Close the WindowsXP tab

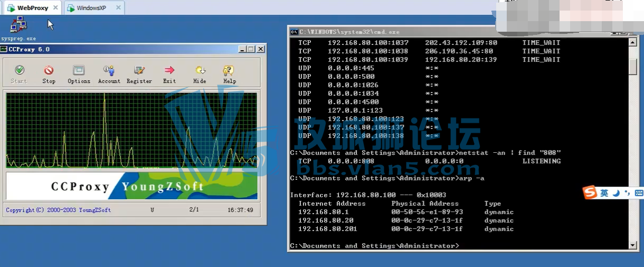(x=118, y=8)
